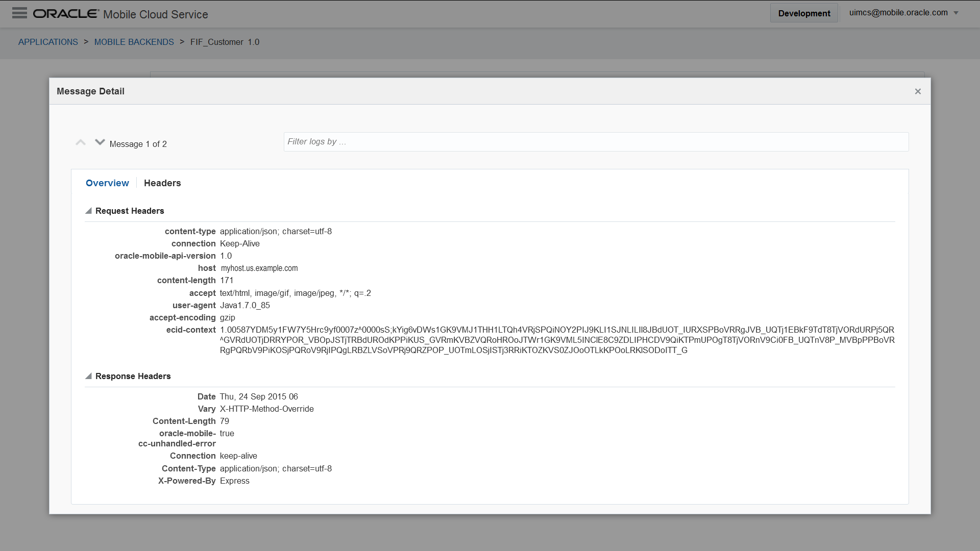Screen dimensions: 980x551
Task: Click the uimcs@mobile.oracle.com username text
Action: coord(898,13)
